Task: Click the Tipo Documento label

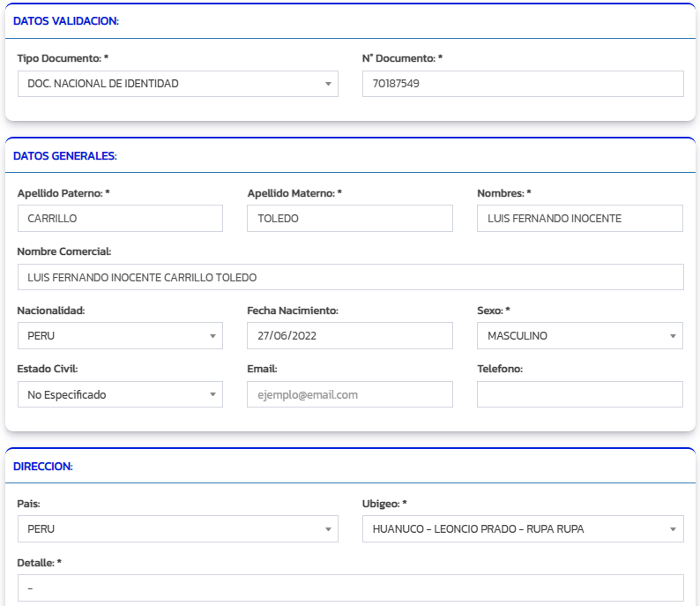Action: pos(63,58)
